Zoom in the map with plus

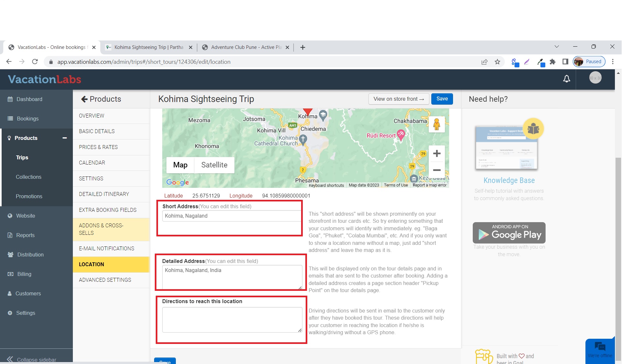(437, 154)
